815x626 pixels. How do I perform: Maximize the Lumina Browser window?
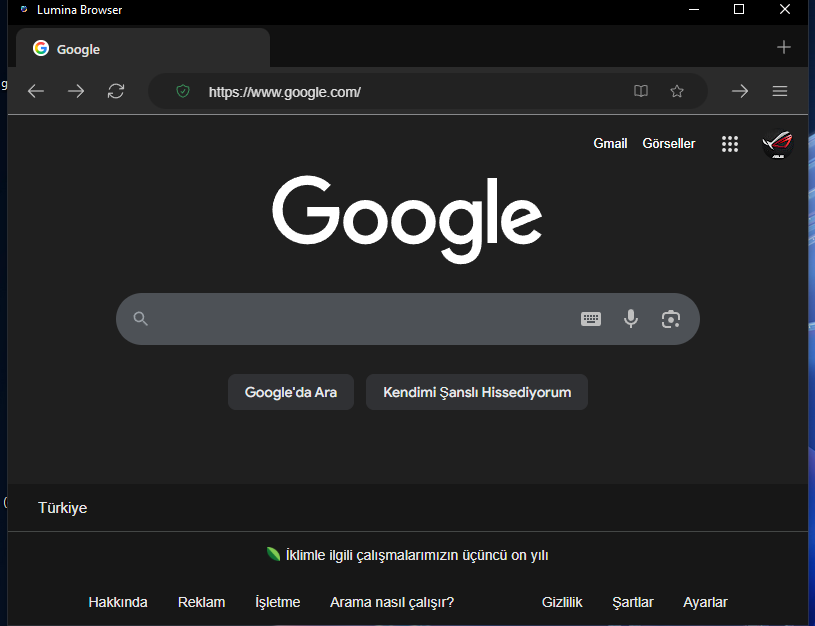coord(739,9)
